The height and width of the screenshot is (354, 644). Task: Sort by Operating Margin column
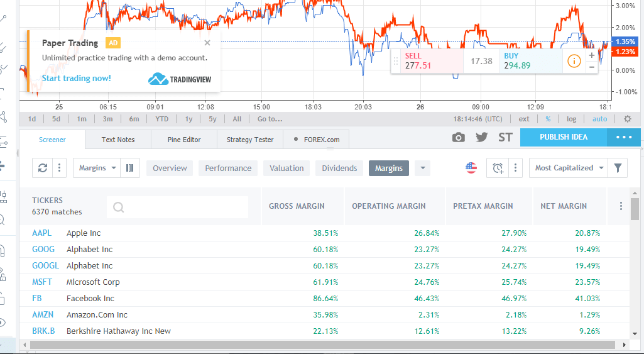click(x=388, y=206)
